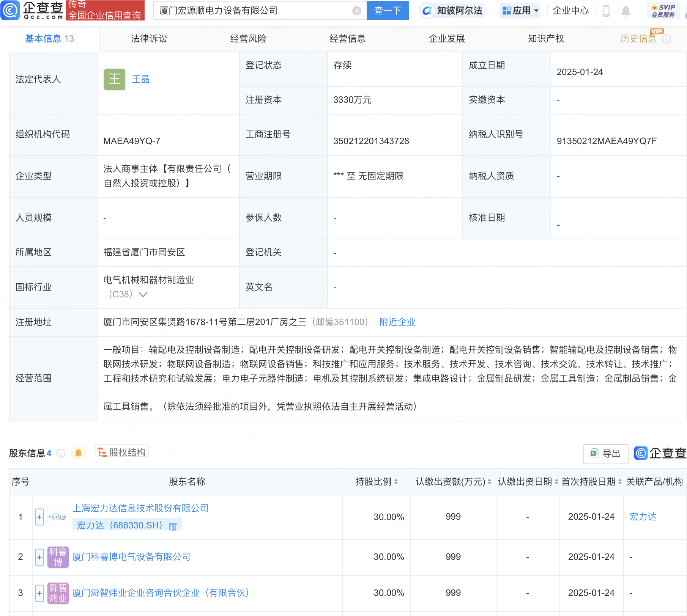Click the 查一下 search button

click(387, 11)
